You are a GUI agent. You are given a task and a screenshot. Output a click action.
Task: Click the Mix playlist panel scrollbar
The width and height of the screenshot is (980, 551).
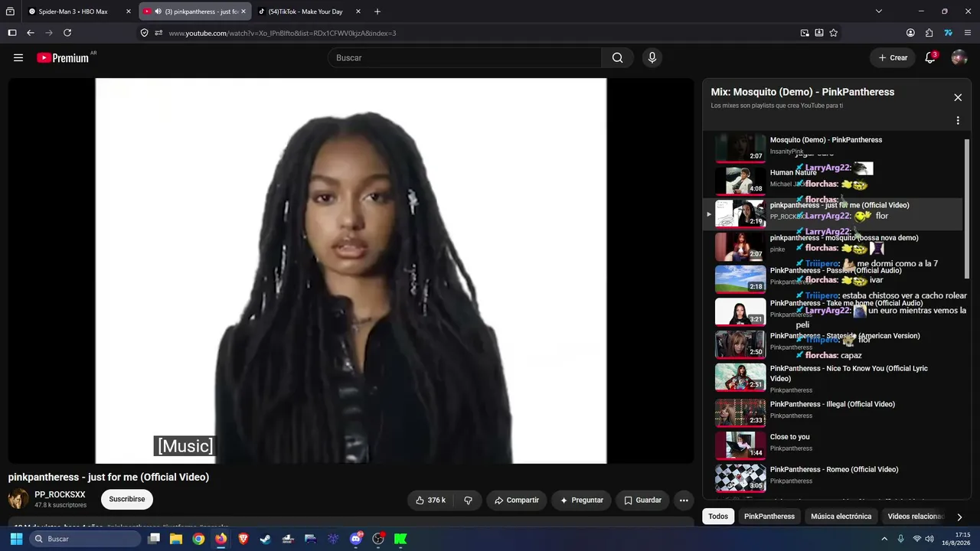tap(967, 208)
